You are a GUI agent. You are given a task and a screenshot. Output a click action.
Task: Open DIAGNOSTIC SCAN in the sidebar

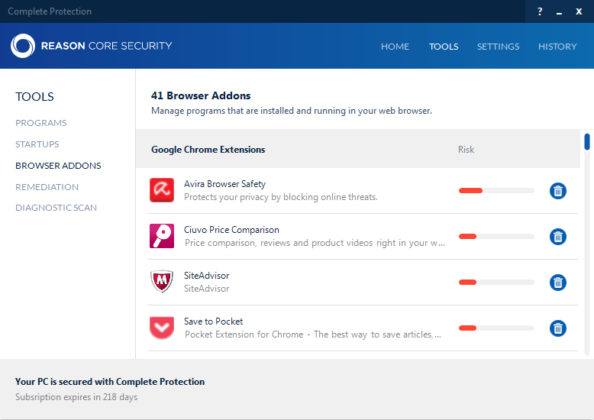[56, 208]
